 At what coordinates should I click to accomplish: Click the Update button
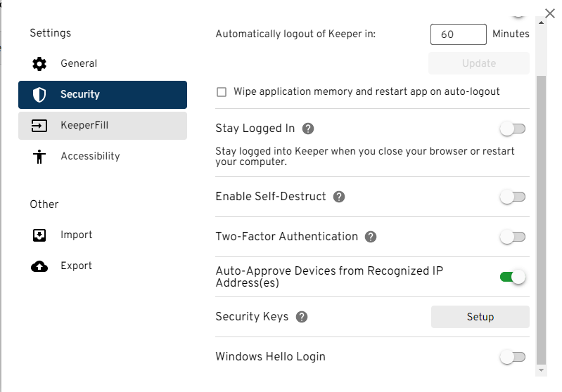(479, 63)
